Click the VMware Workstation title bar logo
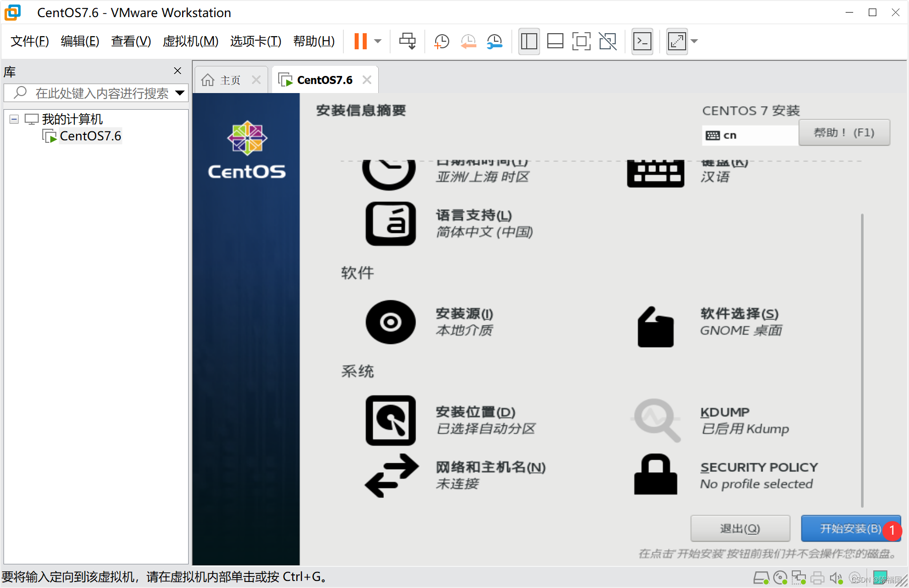The height and width of the screenshot is (588, 909). pos(13,13)
